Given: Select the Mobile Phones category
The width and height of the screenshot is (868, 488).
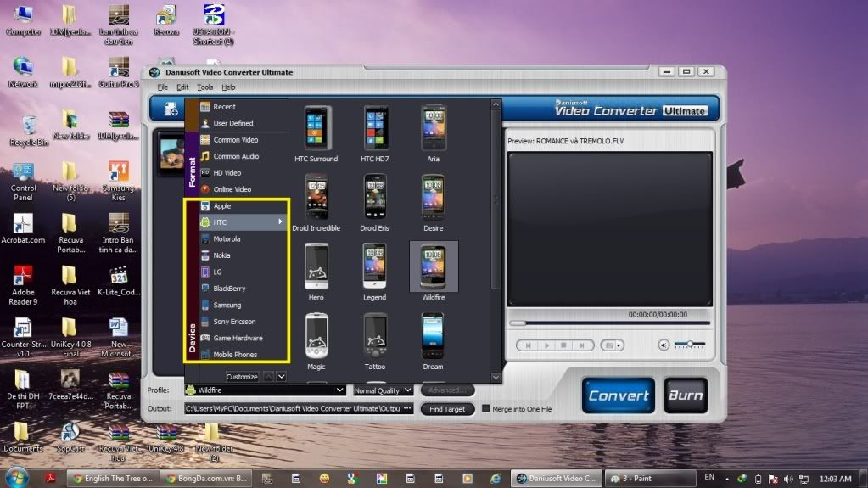Looking at the screenshot, I should tap(244, 355).
